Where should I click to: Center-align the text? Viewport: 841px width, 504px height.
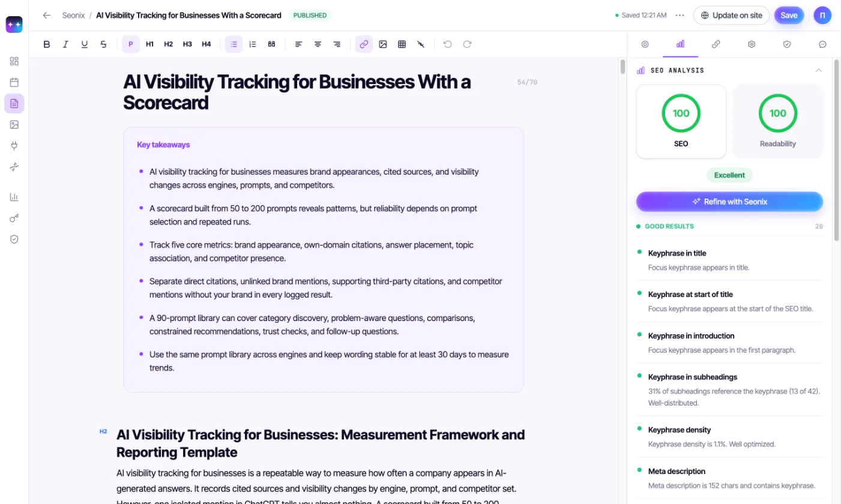click(318, 44)
